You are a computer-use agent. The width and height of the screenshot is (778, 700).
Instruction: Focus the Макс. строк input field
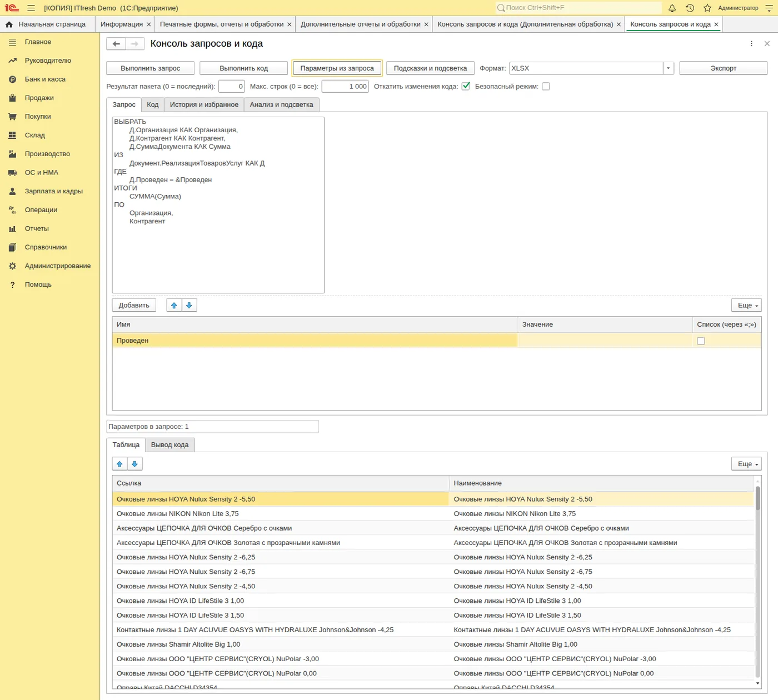pos(345,86)
